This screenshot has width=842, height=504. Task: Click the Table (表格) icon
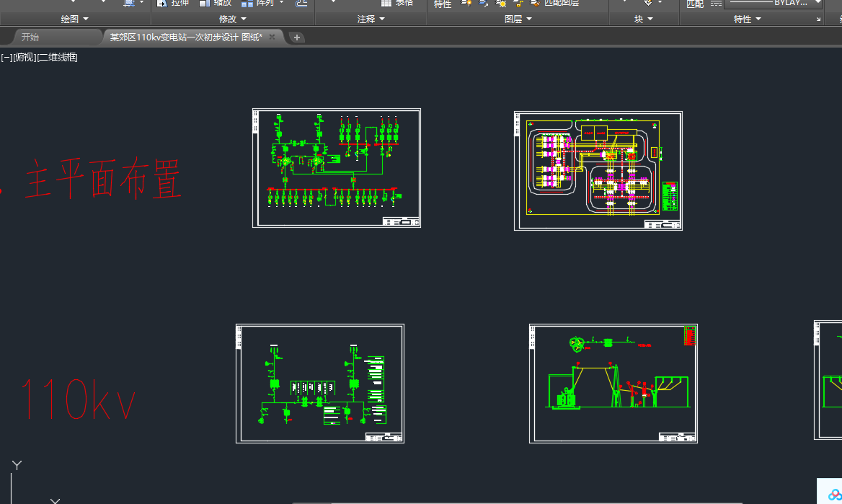pyautogui.click(x=386, y=3)
